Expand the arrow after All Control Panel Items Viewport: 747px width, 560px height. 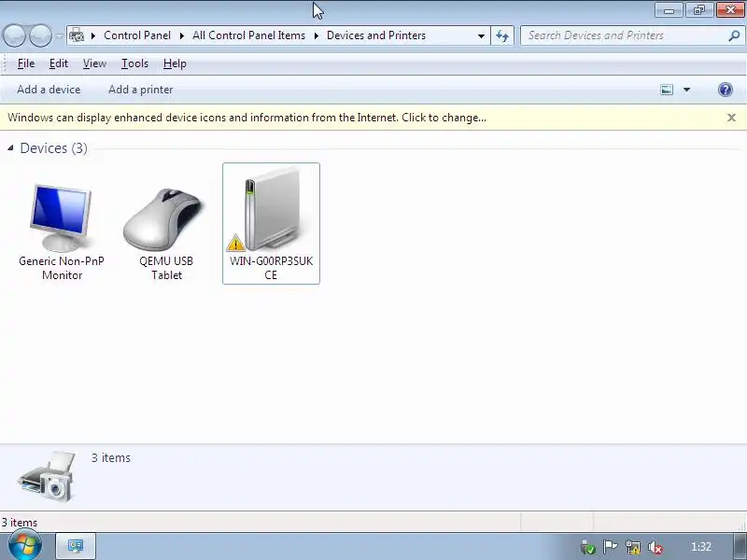[316, 35]
